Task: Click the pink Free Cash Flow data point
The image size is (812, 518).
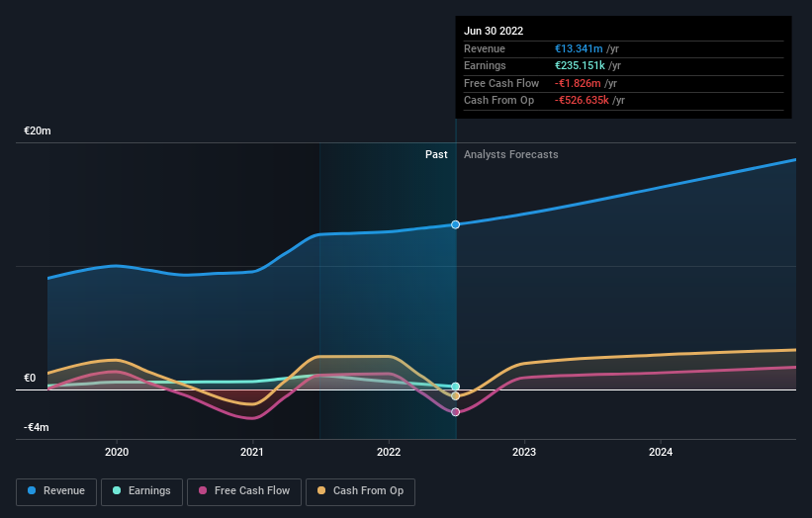Action: point(455,412)
